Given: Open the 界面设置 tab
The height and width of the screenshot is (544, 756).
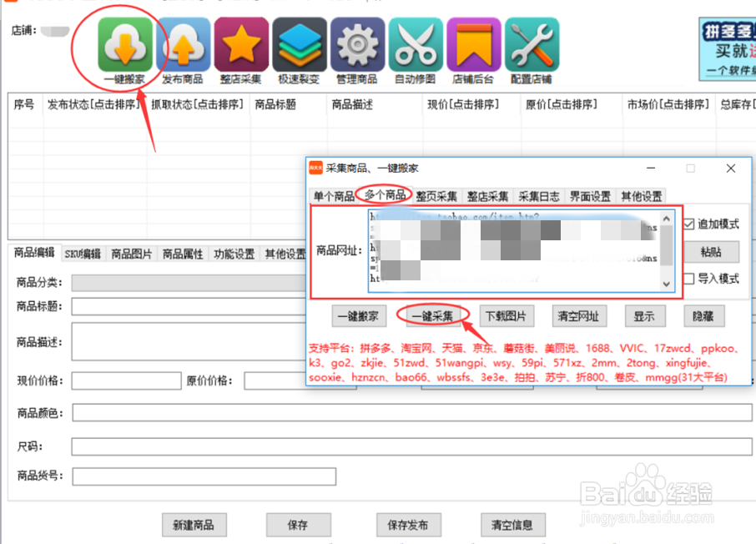Looking at the screenshot, I should point(590,196).
